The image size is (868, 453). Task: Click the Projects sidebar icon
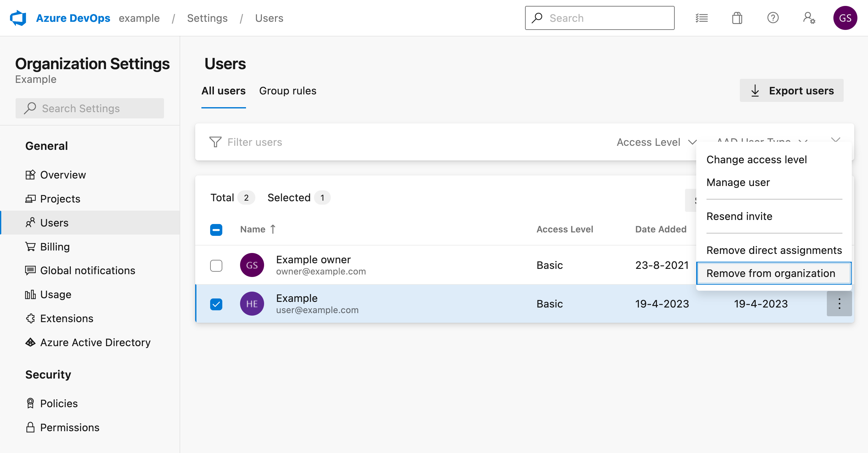(30, 199)
